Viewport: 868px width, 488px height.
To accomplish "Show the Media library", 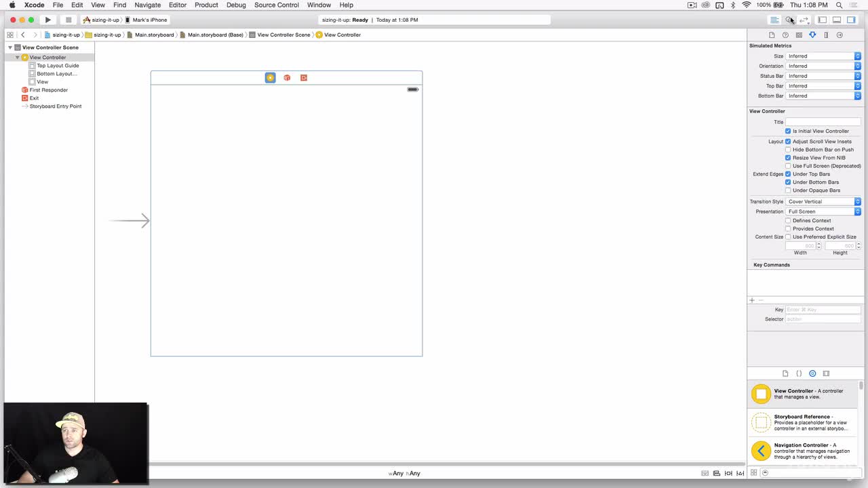I will (826, 373).
